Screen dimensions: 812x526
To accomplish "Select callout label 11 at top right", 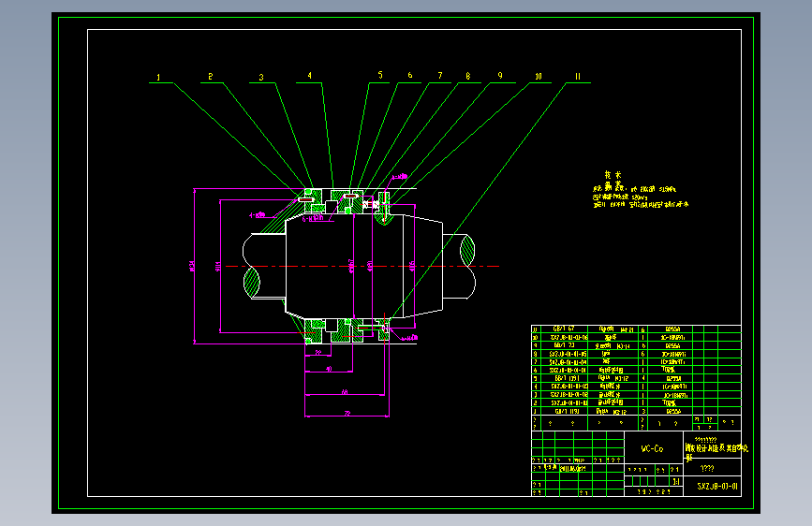I will click(578, 76).
